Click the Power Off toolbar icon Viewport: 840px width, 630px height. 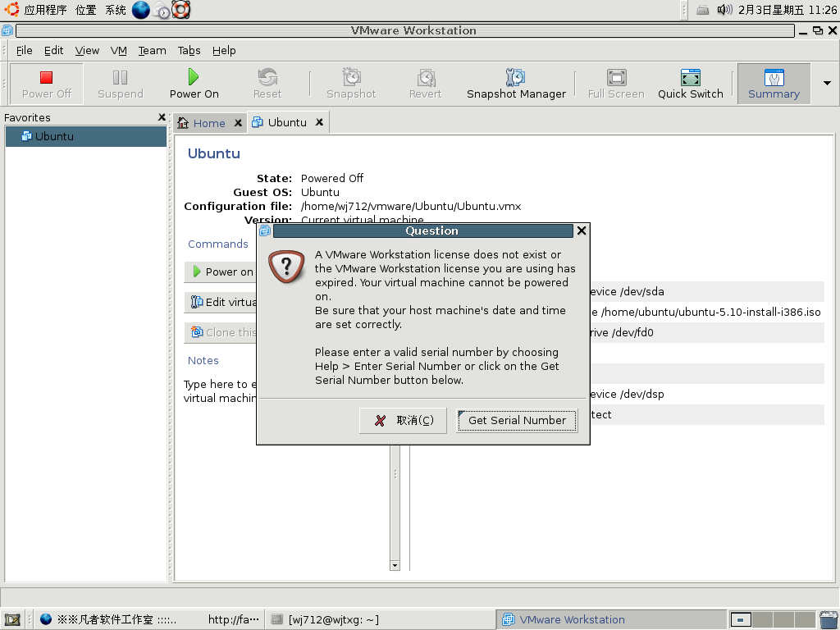(47, 84)
